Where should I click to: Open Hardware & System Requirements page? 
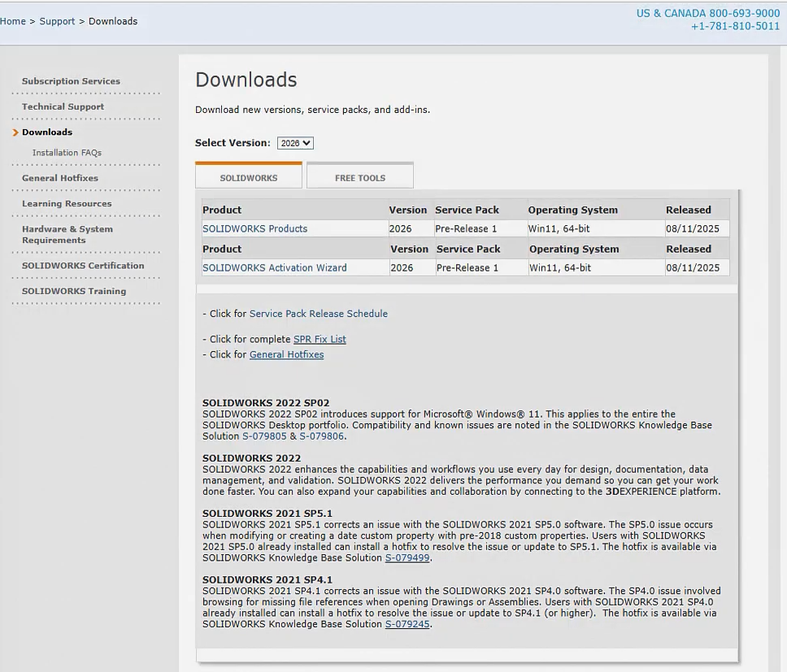[x=67, y=235]
